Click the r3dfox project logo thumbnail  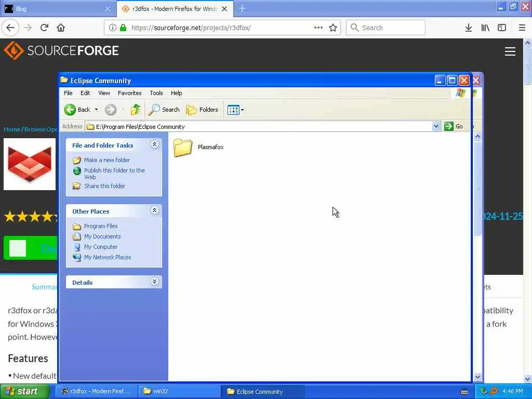click(30, 164)
